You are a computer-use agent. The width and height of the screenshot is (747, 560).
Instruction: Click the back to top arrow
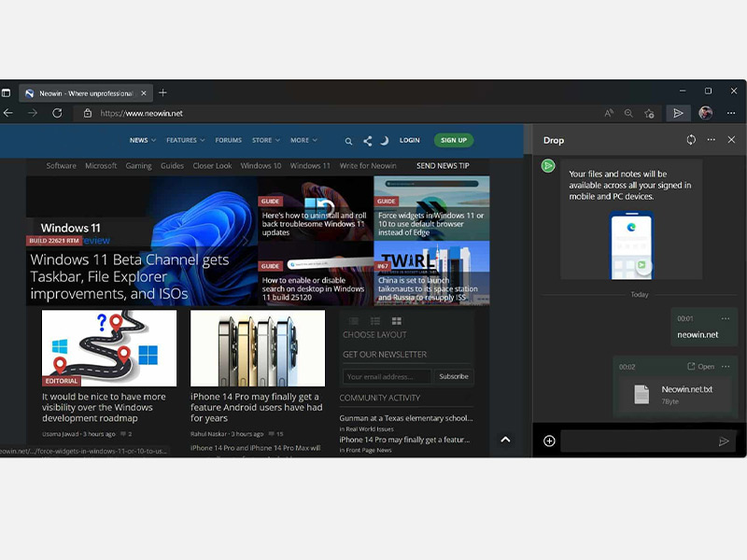click(x=505, y=440)
